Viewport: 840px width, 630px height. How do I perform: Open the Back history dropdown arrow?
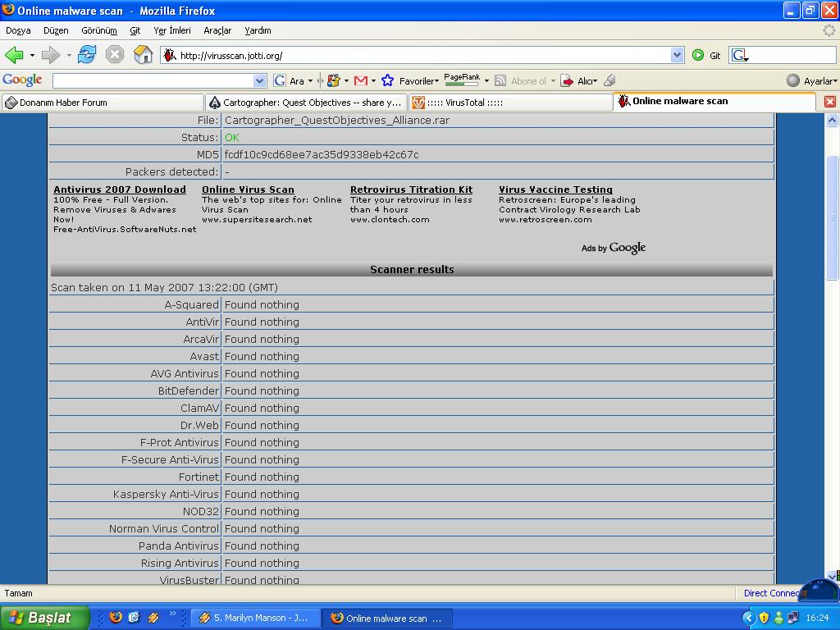(32, 55)
